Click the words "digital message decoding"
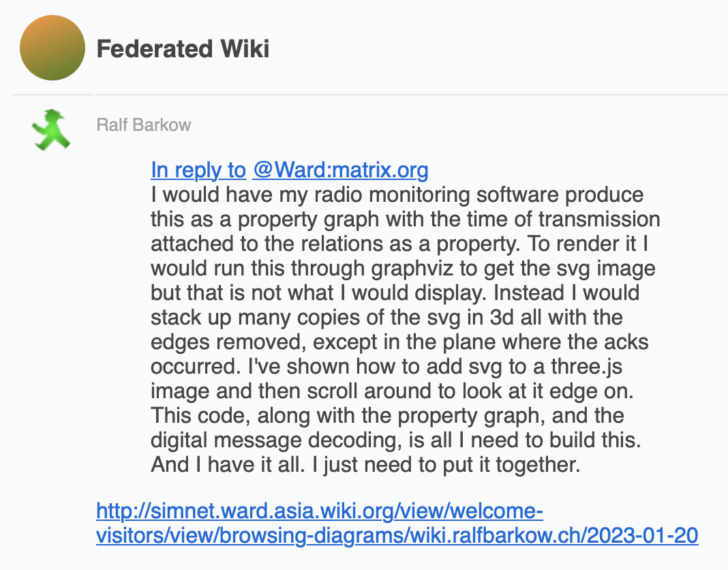Screen dimensions: 728x570 point(276,440)
